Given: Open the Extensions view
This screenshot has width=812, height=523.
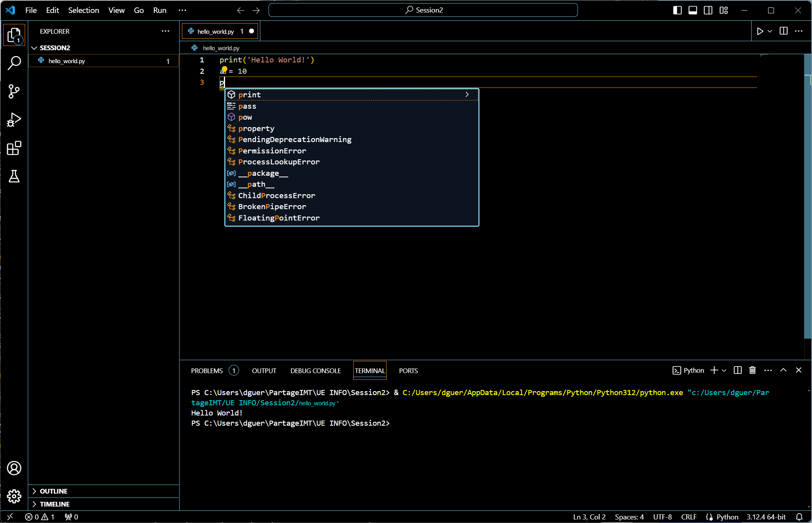Looking at the screenshot, I should click(x=14, y=148).
